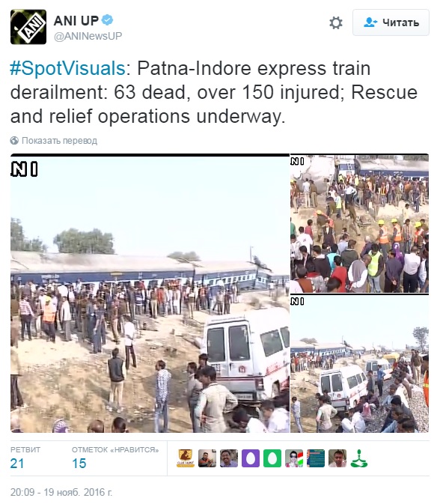This screenshot has height=504, width=437.
Task: Click the Читать follow button
Action: point(391,22)
